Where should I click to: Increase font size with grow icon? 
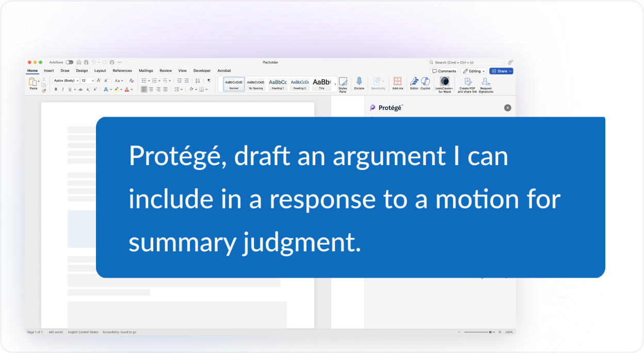pyautogui.click(x=99, y=81)
